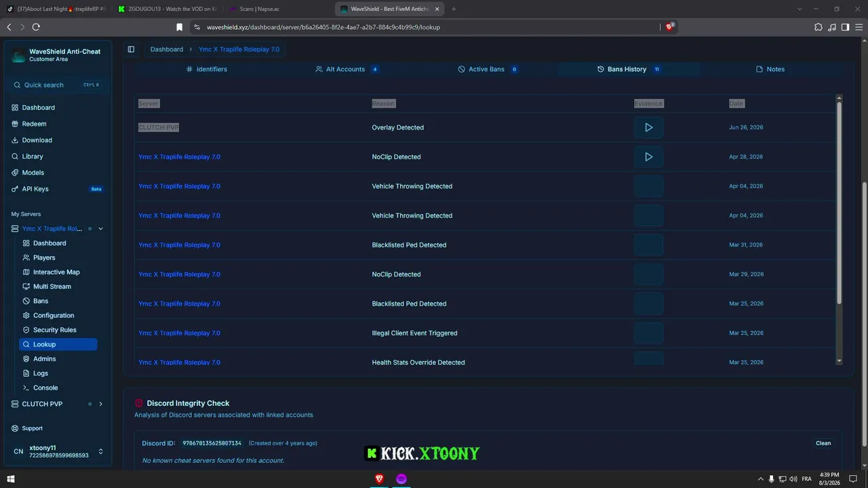Open API Keys page
Viewport: 868px width, 488px height.
(35, 189)
